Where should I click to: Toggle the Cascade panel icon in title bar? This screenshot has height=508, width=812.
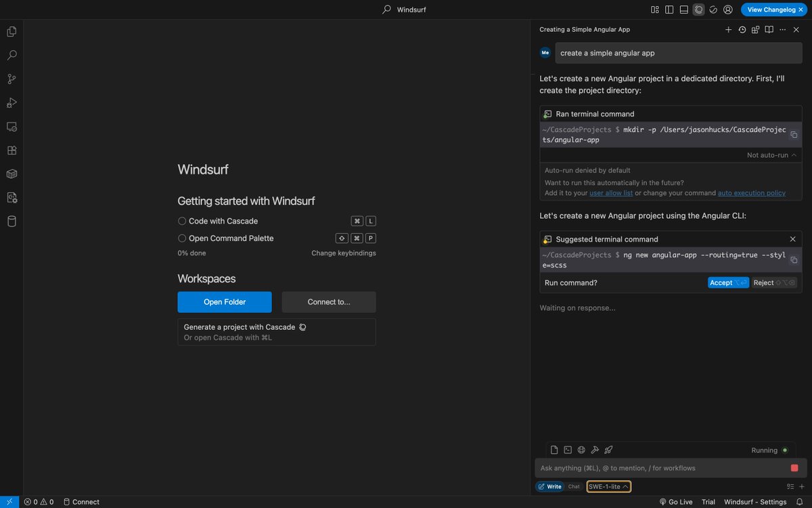pyautogui.click(x=699, y=9)
